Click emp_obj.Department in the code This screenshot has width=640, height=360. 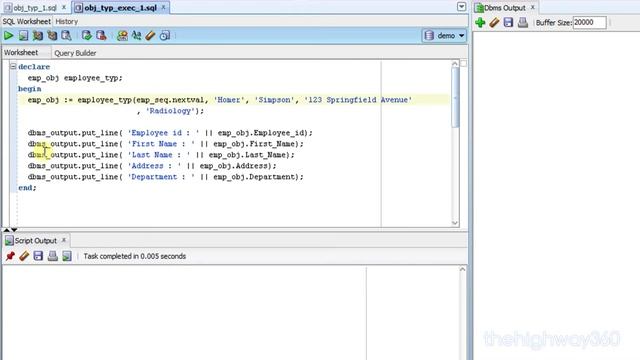pos(253,177)
